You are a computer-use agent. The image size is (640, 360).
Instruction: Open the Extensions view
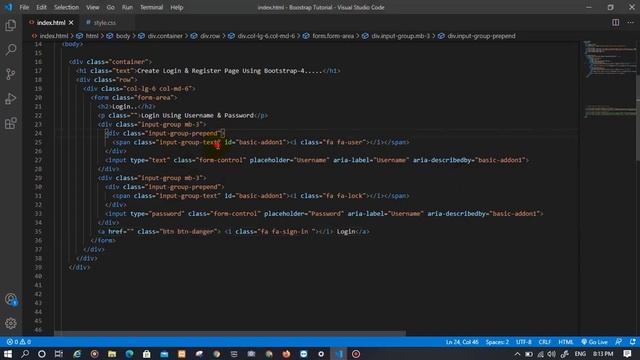(x=11, y=123)
